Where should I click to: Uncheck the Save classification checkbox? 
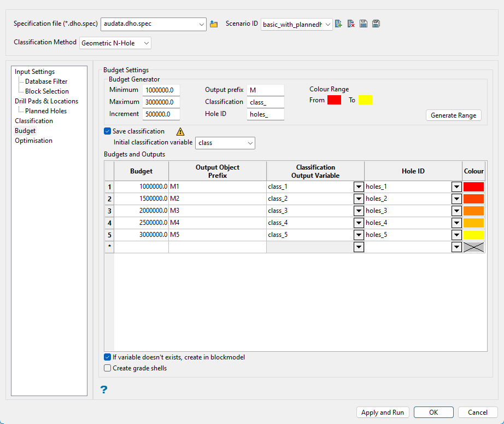click(x=108, y=131)
